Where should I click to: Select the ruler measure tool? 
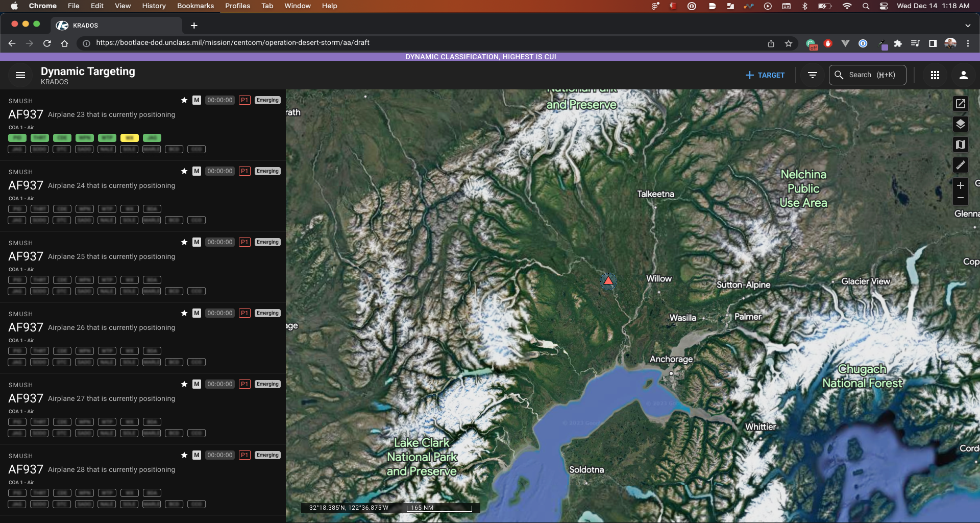tap(960, 165)
